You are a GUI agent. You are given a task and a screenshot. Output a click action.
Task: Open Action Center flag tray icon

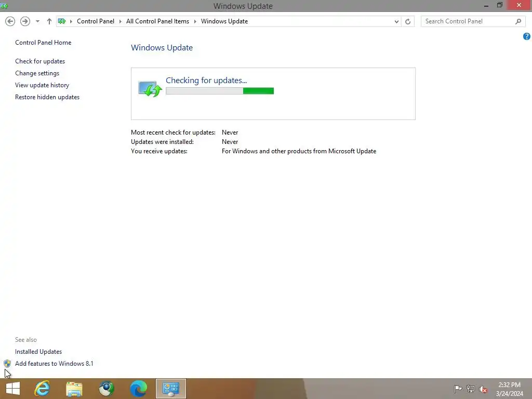pyautogui.click(x=458, y=389)
